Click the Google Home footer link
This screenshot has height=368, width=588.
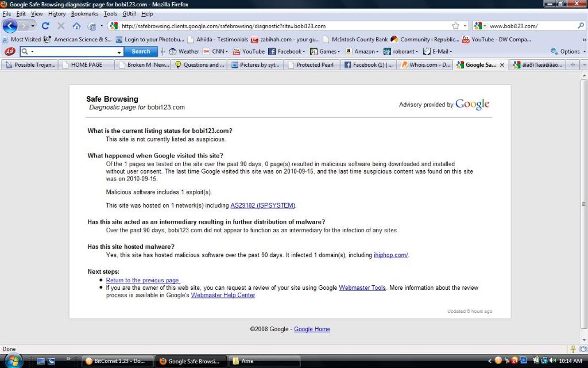click(312, 329)
